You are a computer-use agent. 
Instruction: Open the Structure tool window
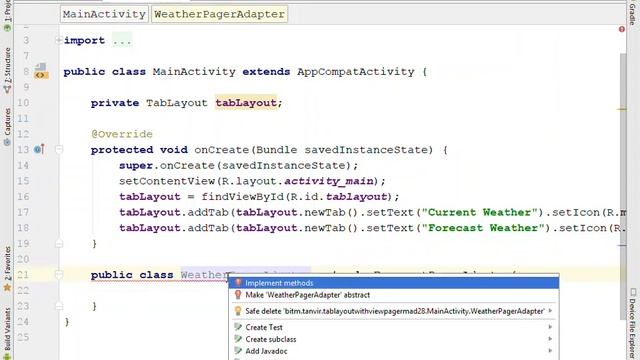click(x=7, y=70)
